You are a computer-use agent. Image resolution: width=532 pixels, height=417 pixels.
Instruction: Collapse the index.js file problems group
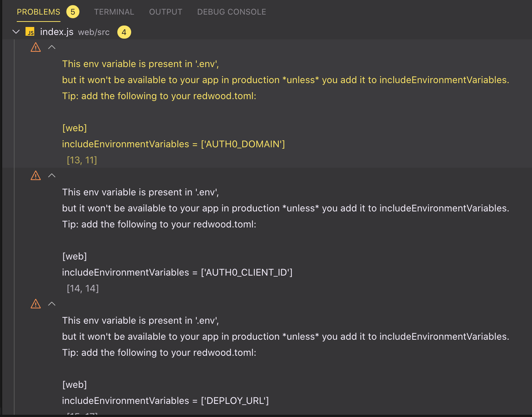tap(16, 32)
